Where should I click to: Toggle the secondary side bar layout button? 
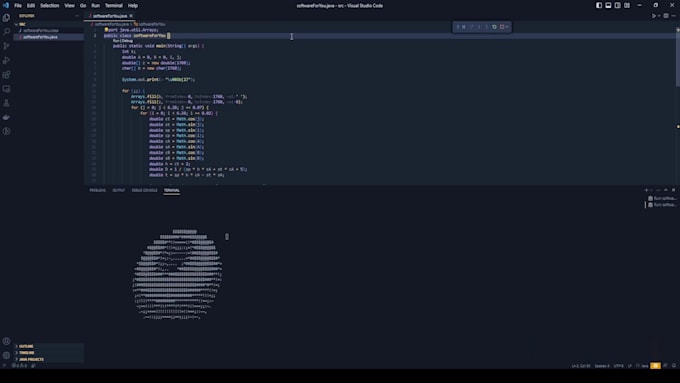(x=618, y=6)
